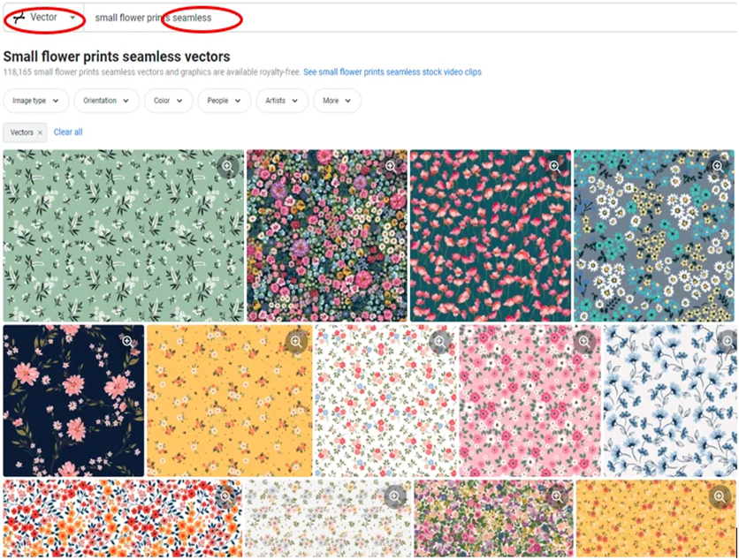Click zoom icon on navy pink-blossom thumbnail
This screenshot has width=739, height=560.
(127, 341)
